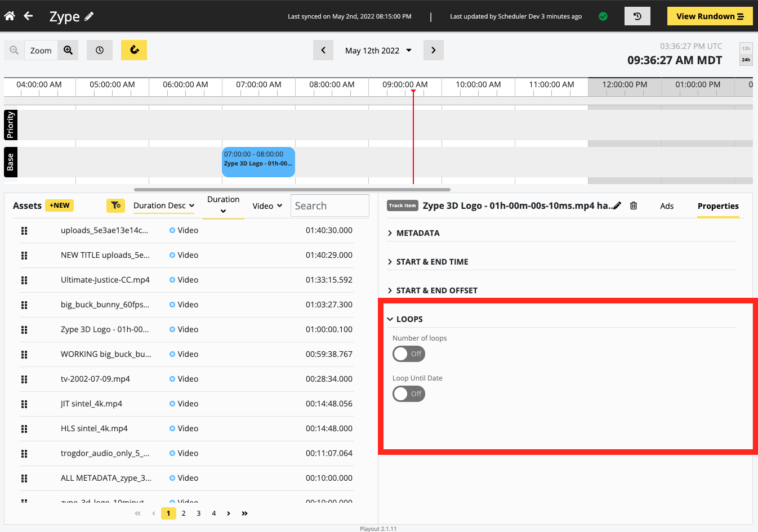
Task: Go to last page of assets
Action: coord(244,513)
